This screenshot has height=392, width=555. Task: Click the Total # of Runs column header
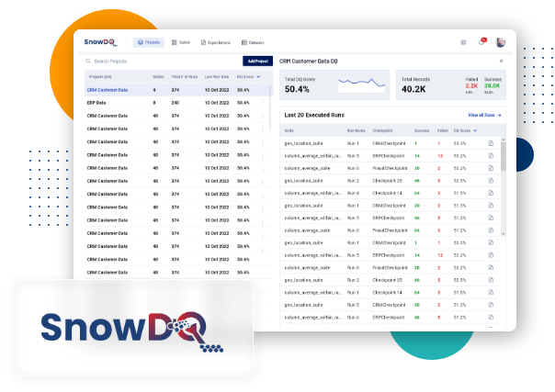click(185, 77)
